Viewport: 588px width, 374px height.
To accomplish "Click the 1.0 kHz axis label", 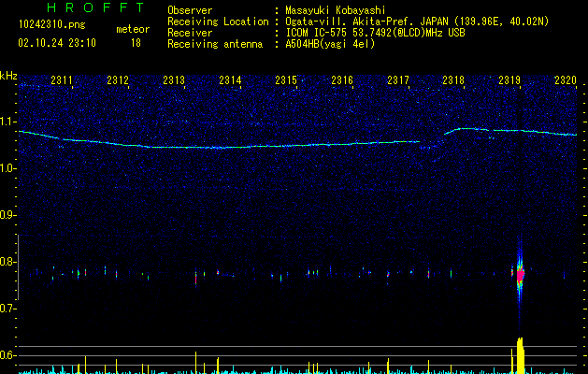I will point(7,168).
